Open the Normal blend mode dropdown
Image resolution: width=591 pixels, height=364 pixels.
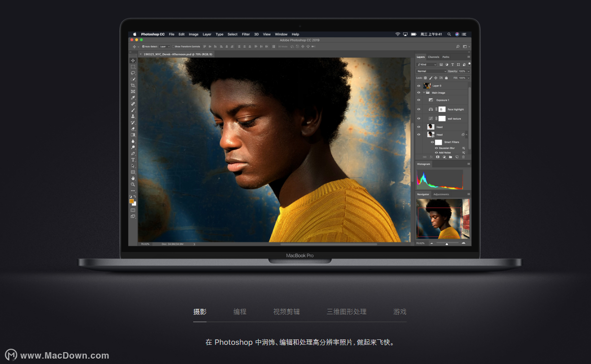(x=431, y=71)
